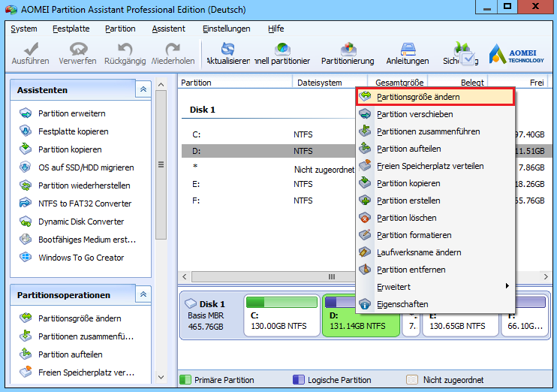The image size is (557, 392).
Task: Click the left panel scrollbar up arrow
Action: 161,85
